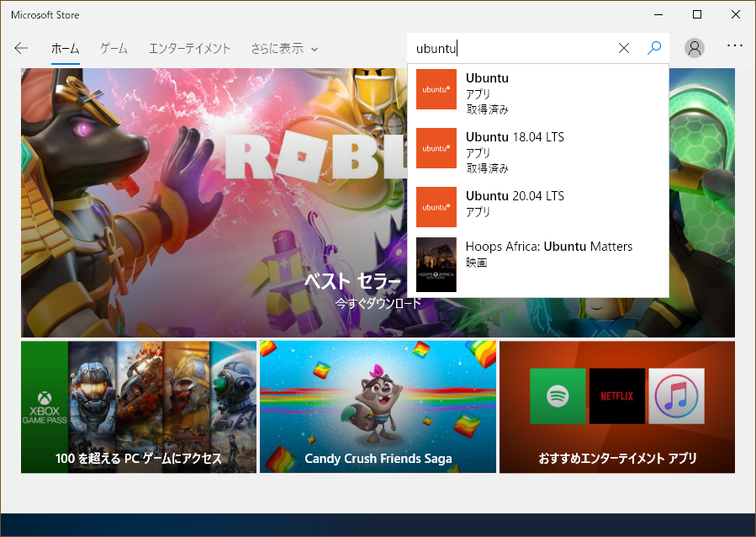Screen dimensions: 756x537
Task: Close the Microsoft Store window
Action: (x=736, y=14)
